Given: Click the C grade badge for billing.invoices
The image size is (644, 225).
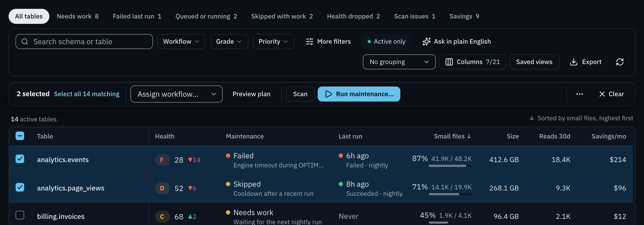Looking at the screenshot, I should pyautogui.click(x=162, y=217).
